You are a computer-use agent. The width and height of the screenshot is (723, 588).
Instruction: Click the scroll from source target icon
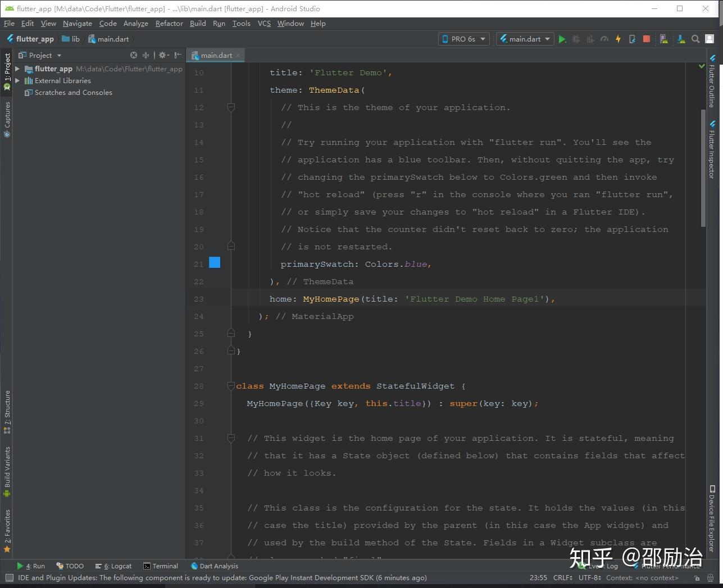134,55
